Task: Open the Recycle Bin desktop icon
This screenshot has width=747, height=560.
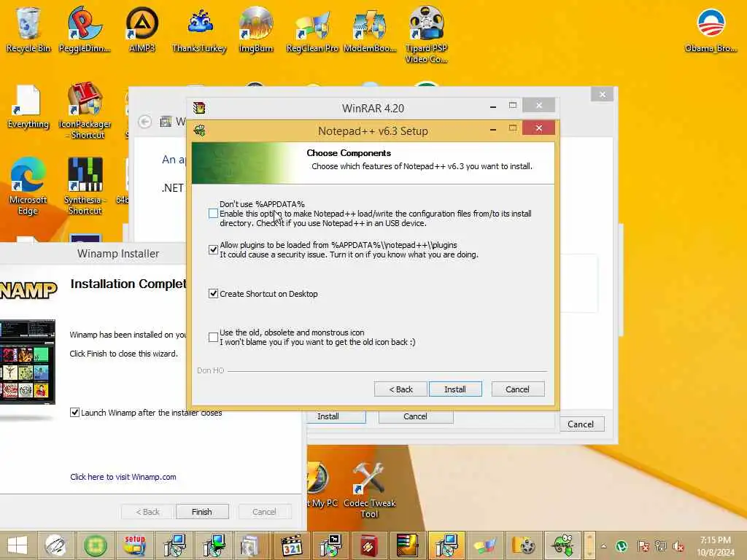Action: [28, 29]
